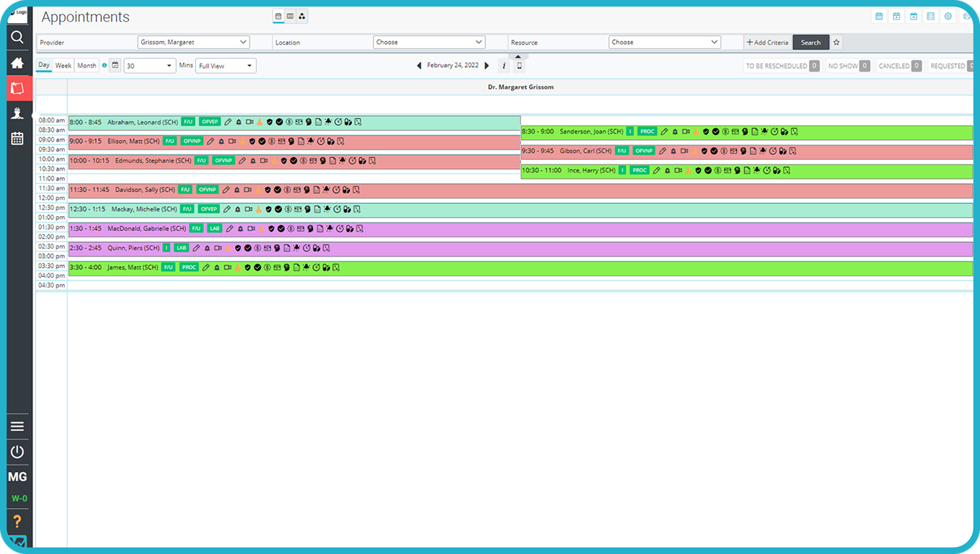
Task: Click the bell reminder icon on Sanderson, Joan's appointment
Action: pos(675,132)
